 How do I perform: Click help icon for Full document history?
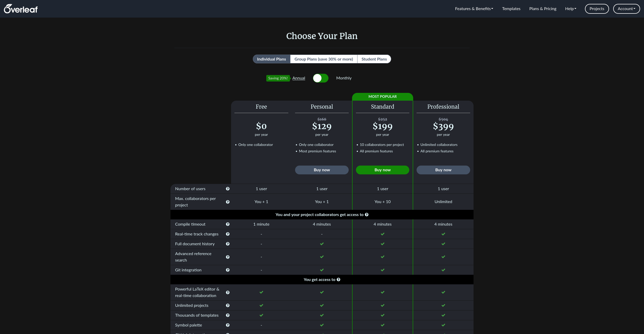click(x=228, y=244)
